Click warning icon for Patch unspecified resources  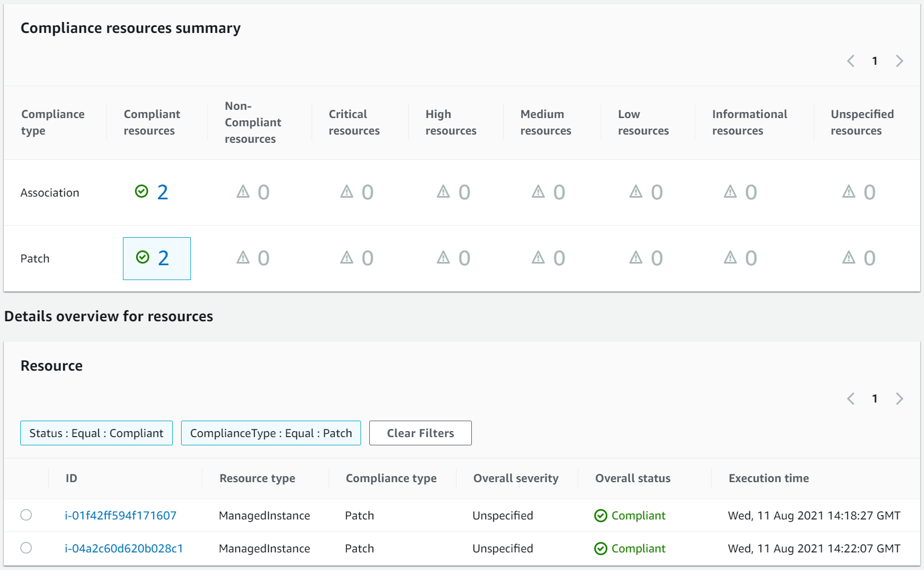pyautogui.click(x=849, y=257)
